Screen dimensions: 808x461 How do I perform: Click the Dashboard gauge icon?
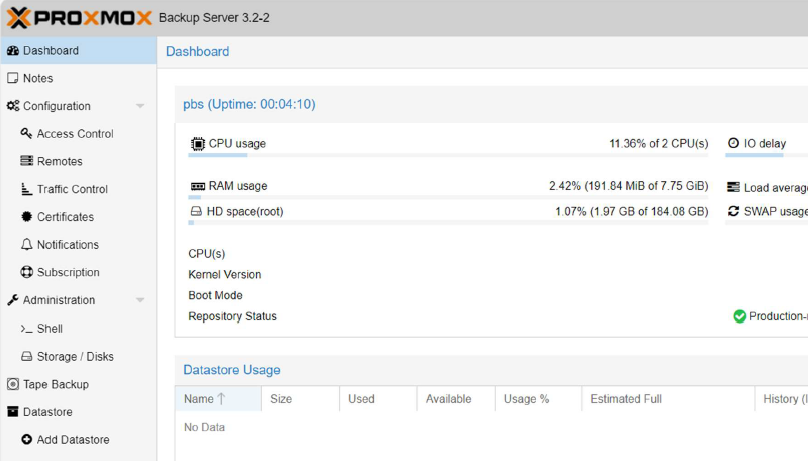(x=13, y=50)
